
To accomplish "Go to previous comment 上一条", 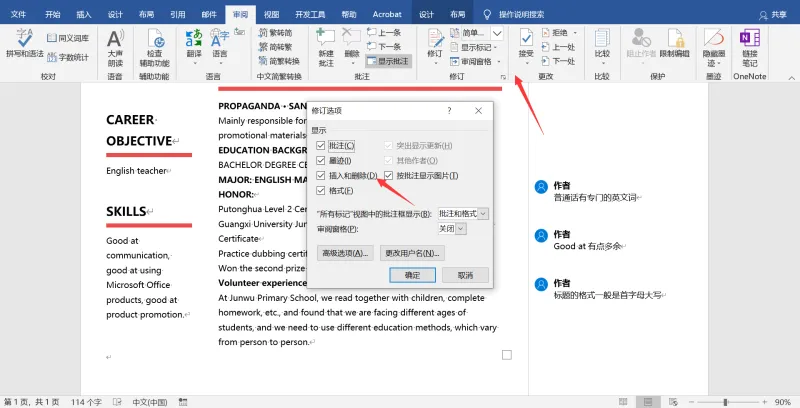I will (x=384, y=33).
